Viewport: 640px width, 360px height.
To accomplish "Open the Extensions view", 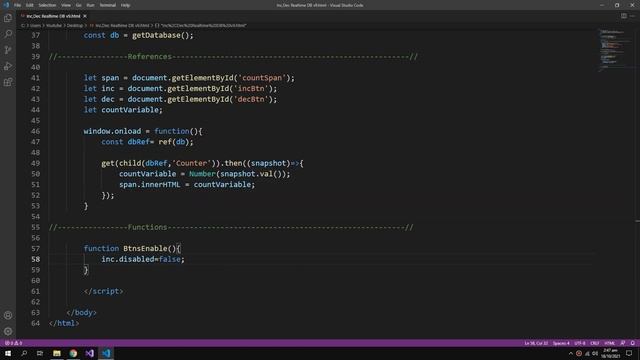I will coord(8,82).
